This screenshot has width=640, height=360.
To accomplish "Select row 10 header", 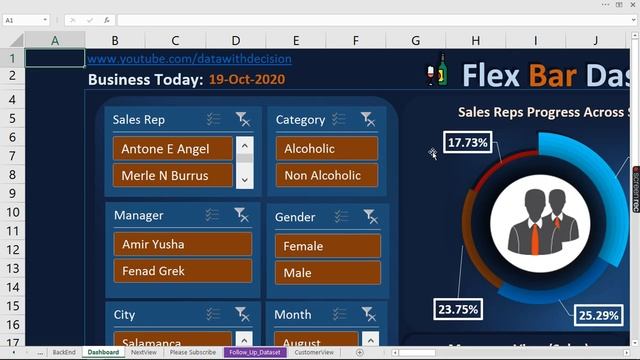I will (x=12, y=212).
